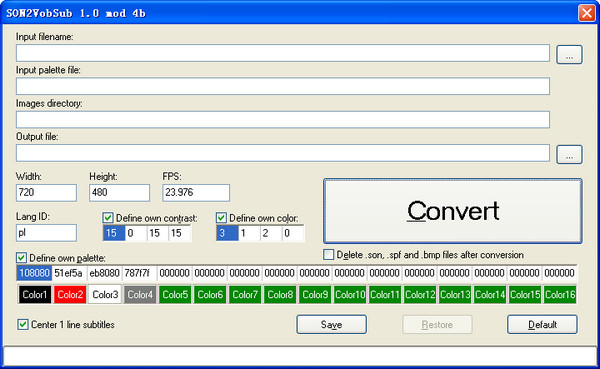Select the Lang ID field containing pl
Viewport: 600px width, 369px height.
pos(46,233)
